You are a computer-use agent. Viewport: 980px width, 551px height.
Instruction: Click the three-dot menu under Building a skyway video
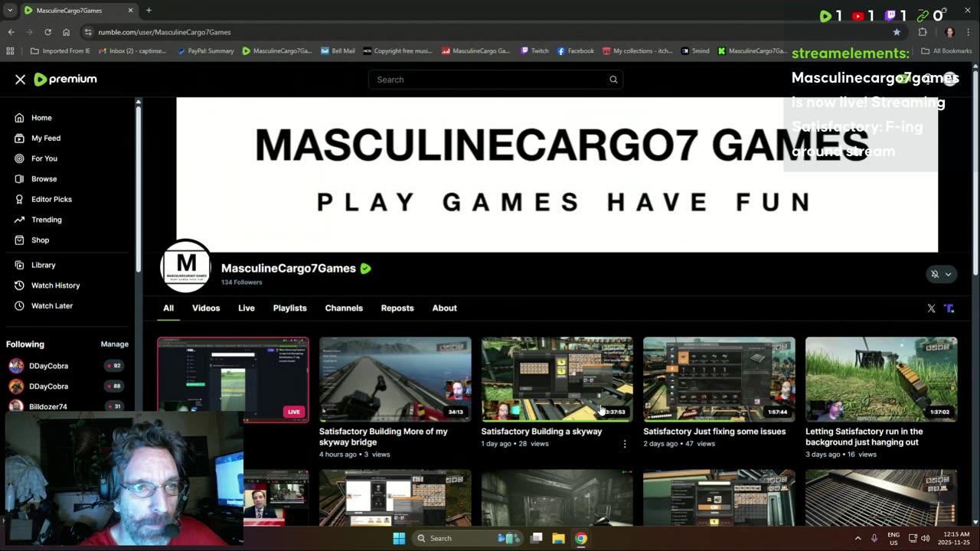[x=625, y=444]
